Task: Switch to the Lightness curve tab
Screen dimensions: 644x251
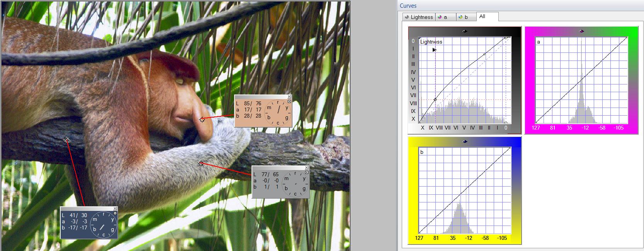Action: click(x=418, y=17)
